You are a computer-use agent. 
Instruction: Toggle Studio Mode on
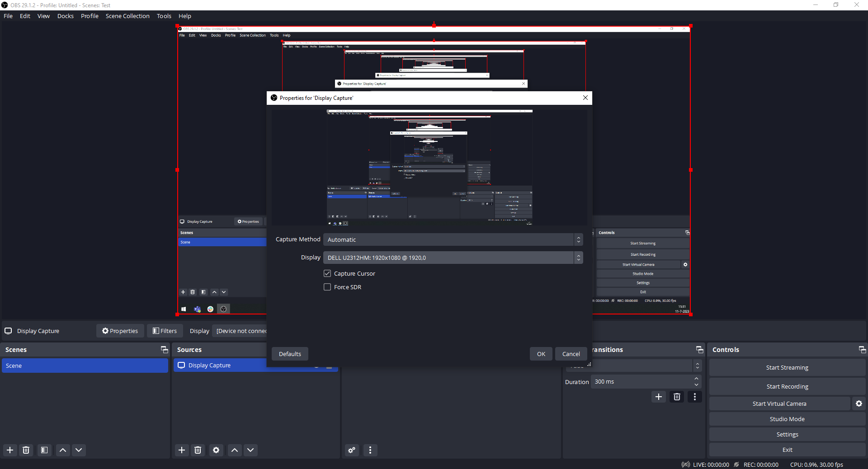coord(787,419)
